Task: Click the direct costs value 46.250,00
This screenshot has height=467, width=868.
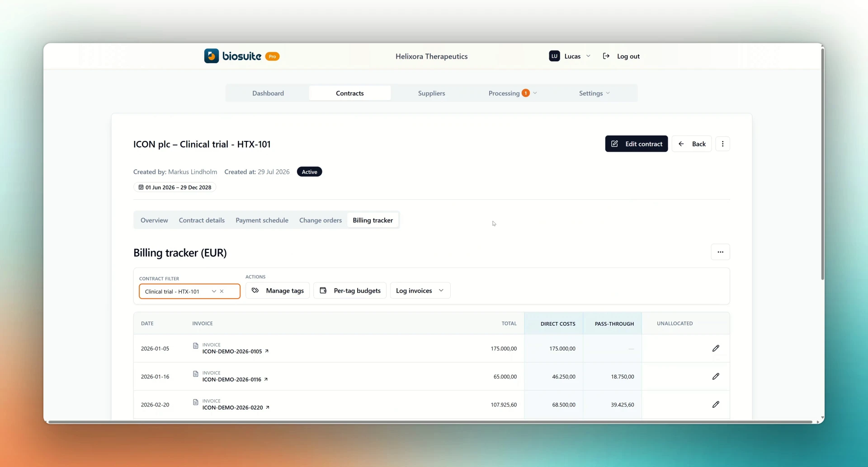Action: [x=564, y=377]
